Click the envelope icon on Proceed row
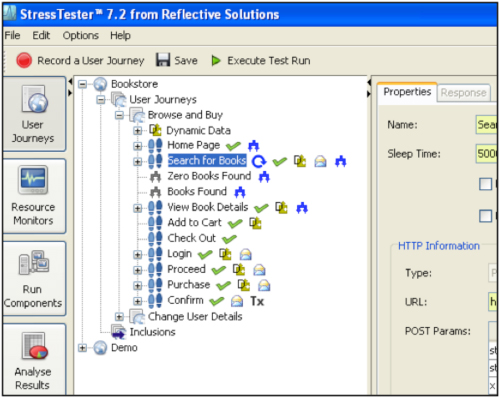Viewport: 500px width, 398px height. 259,270
